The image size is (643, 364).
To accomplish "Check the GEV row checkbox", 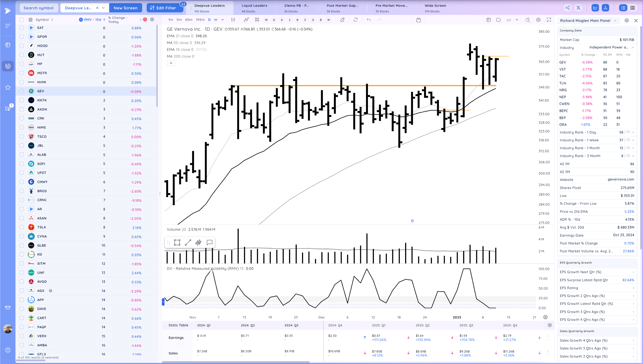I will (x=22, y=91).
